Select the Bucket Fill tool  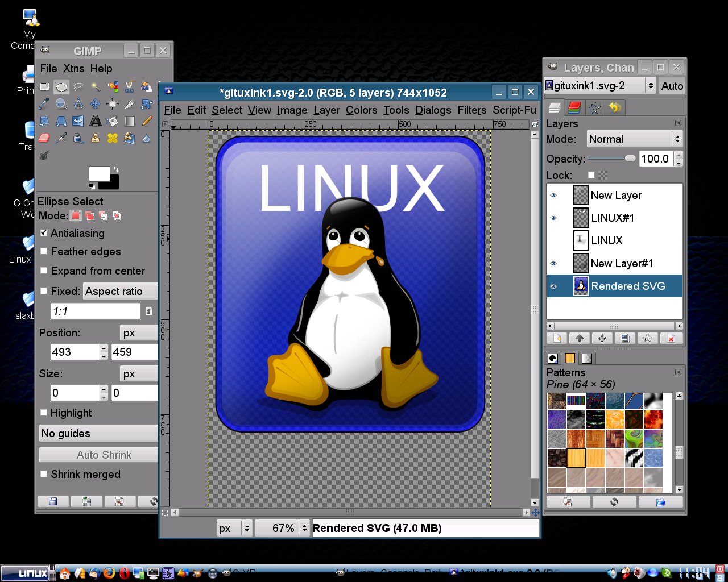point(113,120)
